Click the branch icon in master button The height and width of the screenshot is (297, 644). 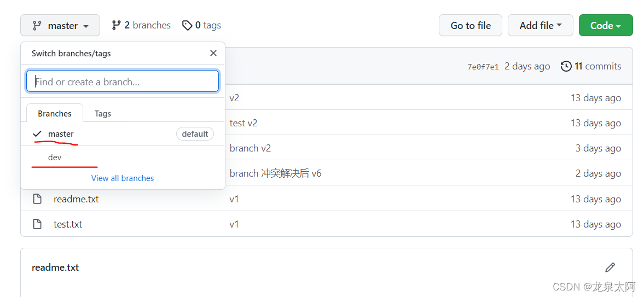37,26
